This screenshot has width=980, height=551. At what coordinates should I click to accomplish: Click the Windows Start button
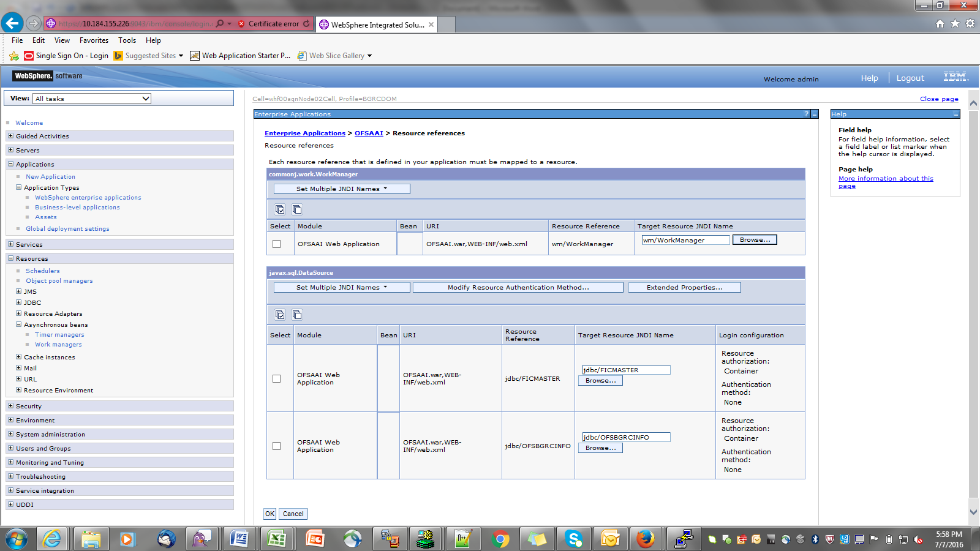point(17,539)
